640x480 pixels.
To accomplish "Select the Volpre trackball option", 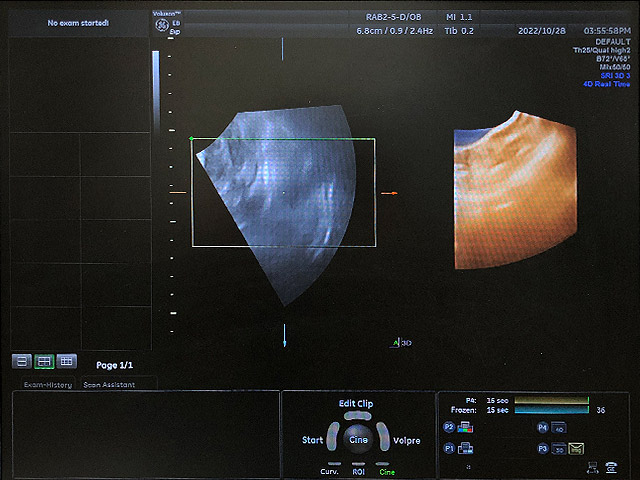I will [406, 440].
